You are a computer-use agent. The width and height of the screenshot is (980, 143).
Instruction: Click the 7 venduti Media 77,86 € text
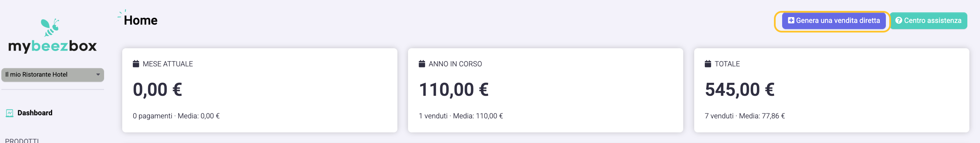(x=744, y=116)
